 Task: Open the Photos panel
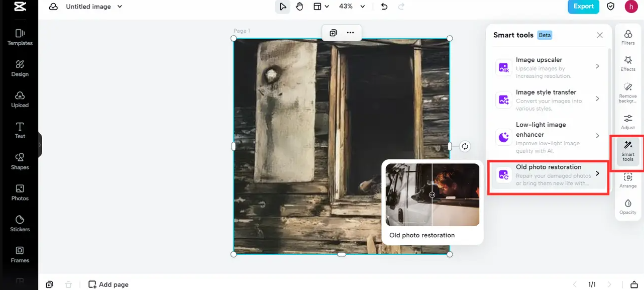point(20,192)
